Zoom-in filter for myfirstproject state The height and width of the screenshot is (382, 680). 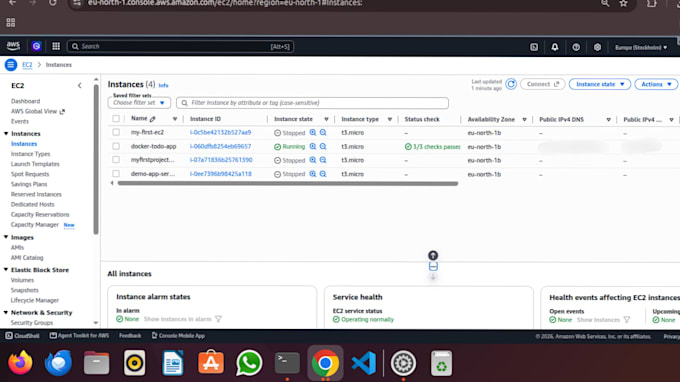[x=313, y=160]
